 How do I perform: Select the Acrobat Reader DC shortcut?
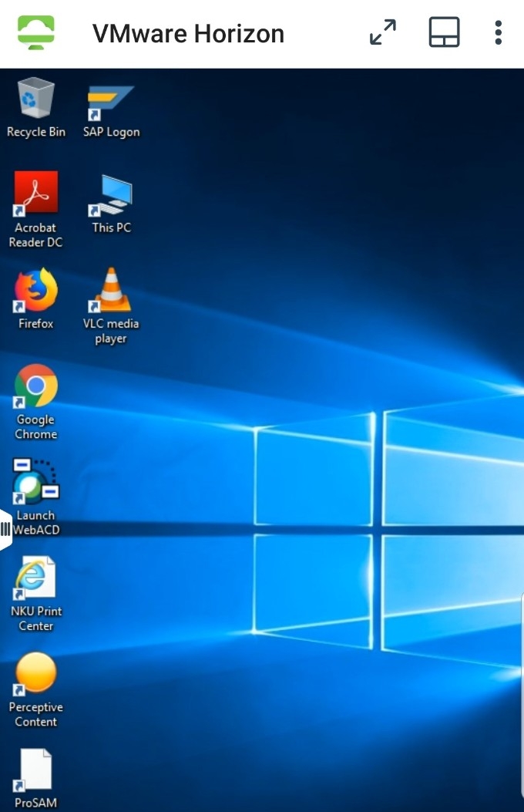(x=35, y=209)
